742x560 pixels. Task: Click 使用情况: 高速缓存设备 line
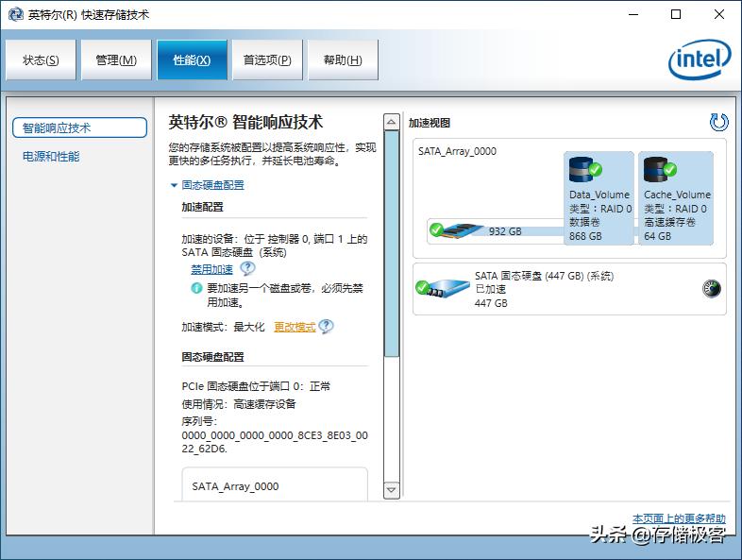click(x=239, y=404)
